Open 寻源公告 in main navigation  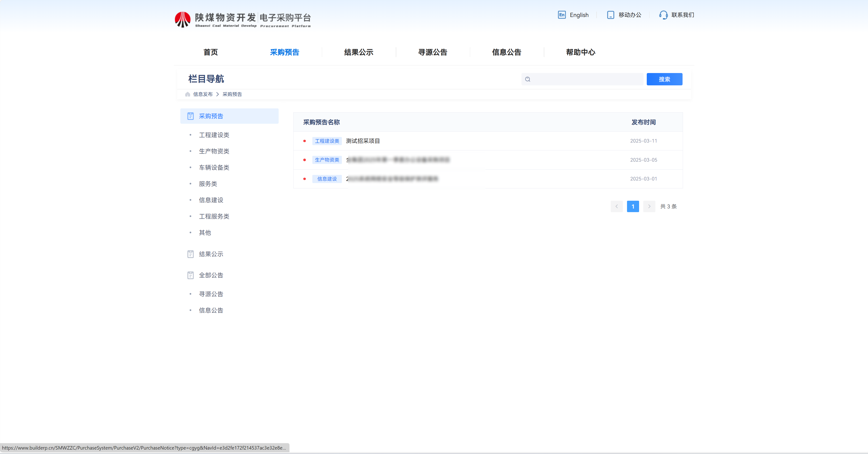coord(433,52)
